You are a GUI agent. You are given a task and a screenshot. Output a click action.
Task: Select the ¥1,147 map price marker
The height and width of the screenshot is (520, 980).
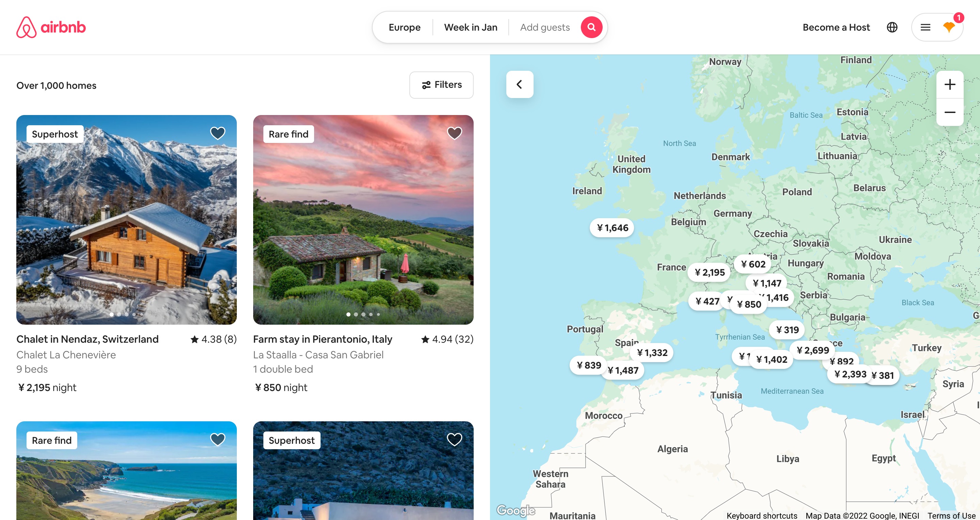point(767,283)
